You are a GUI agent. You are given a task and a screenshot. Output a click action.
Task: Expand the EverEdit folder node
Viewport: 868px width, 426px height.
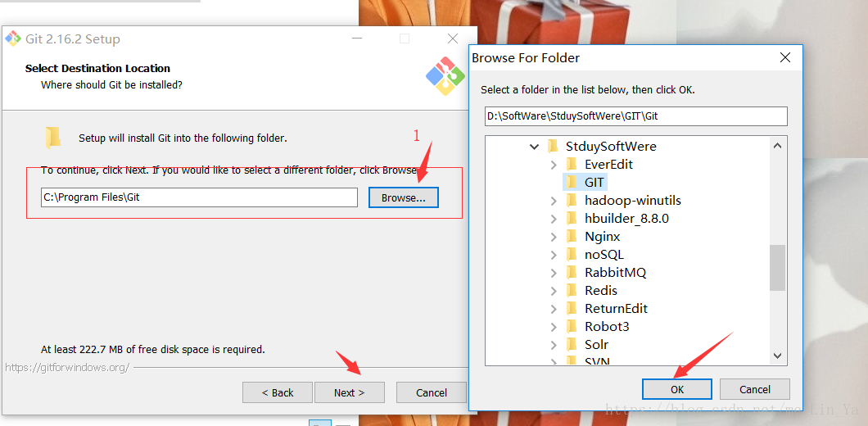click(x=554, y=165)
